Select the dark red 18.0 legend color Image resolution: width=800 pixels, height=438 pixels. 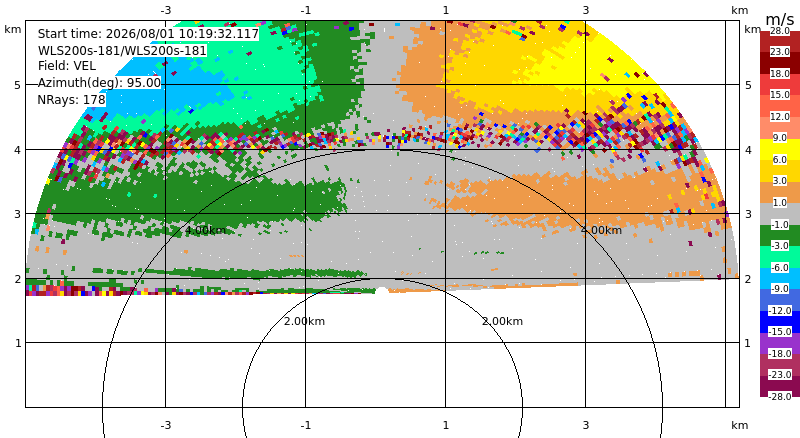coord(780,64)
